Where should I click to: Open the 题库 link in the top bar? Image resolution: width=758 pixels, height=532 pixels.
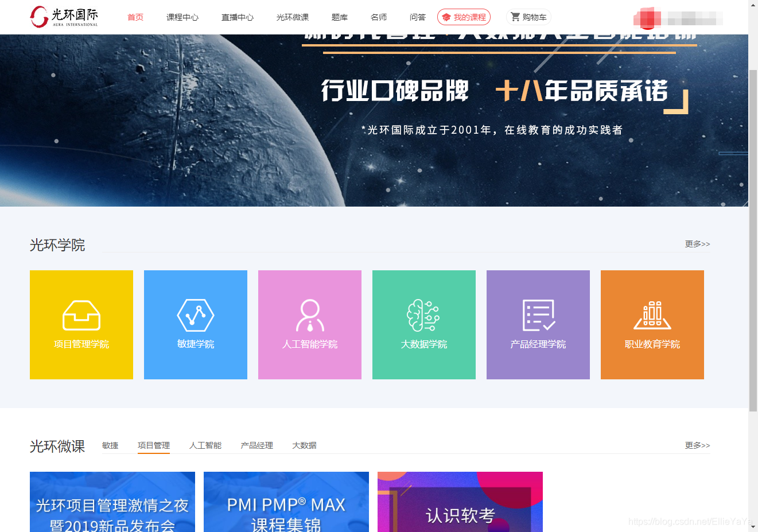[x=339, y=17]
